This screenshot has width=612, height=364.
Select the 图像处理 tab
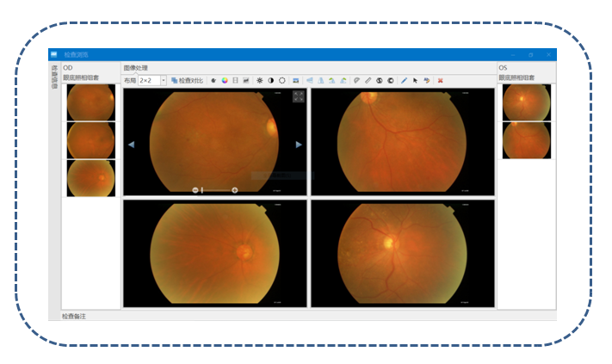tap(135, 68)
